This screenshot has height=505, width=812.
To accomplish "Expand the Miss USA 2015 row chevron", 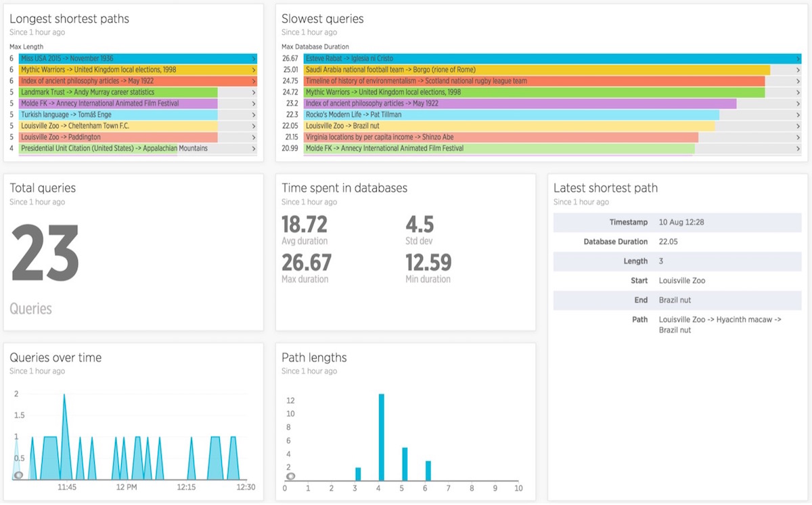I will [254, 59].
